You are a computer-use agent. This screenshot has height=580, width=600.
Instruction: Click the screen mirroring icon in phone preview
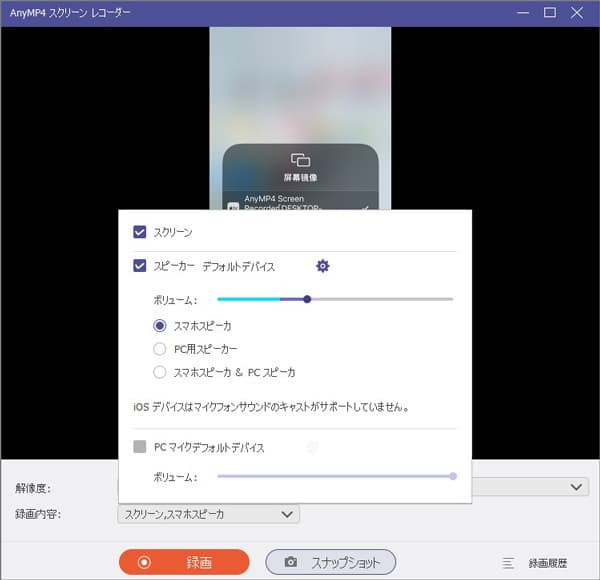click(x=300, y=160)
